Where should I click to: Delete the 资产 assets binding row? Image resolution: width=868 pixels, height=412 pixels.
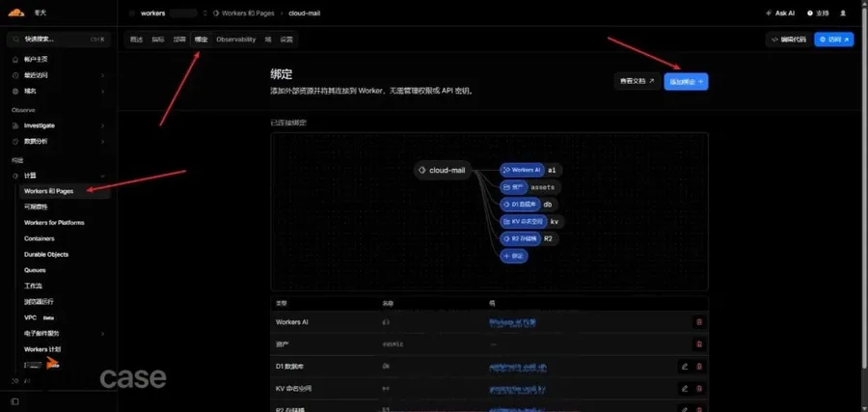coord(699,343)
